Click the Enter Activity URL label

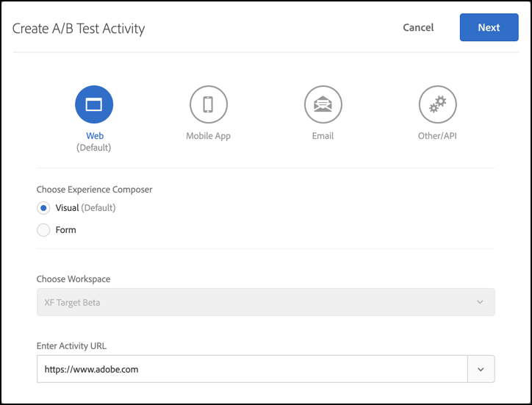[x=71, y=346]
